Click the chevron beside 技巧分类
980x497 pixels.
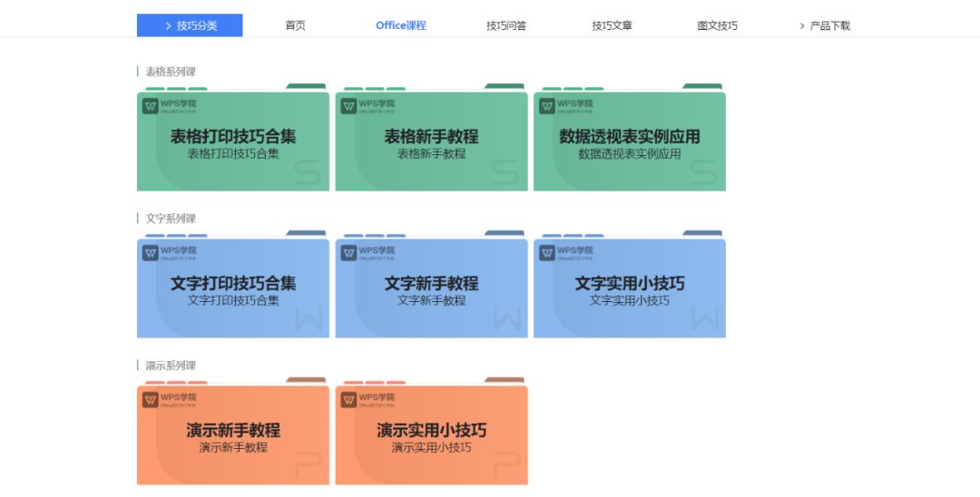click(168, 25)
